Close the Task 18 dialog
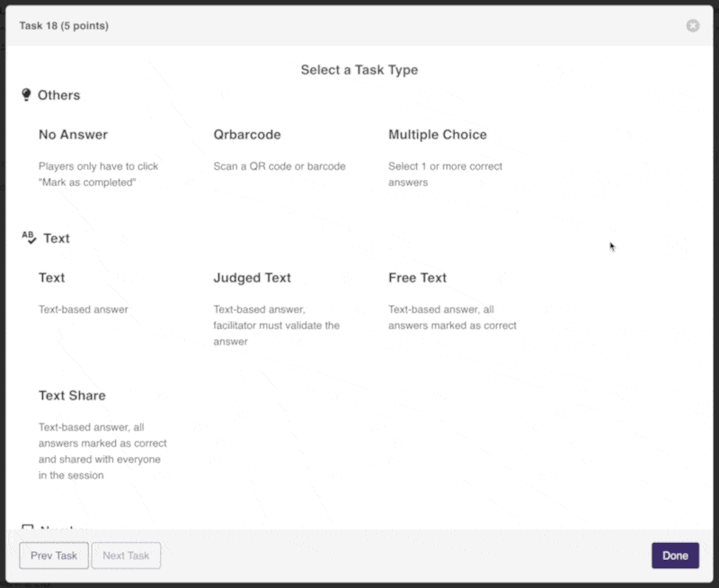Screen dimensions: 719x588 [x=692, y=25]
